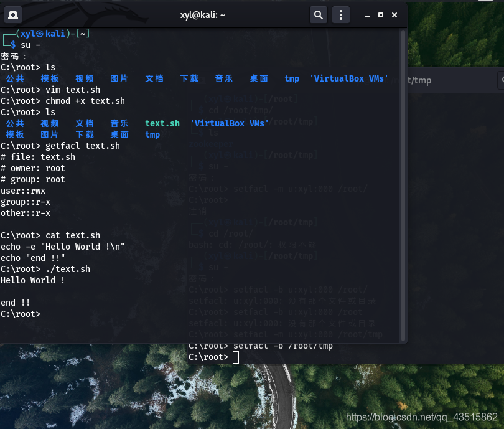Open a new terminal tab
Screen dimensions: 504x429
[13, 15]
